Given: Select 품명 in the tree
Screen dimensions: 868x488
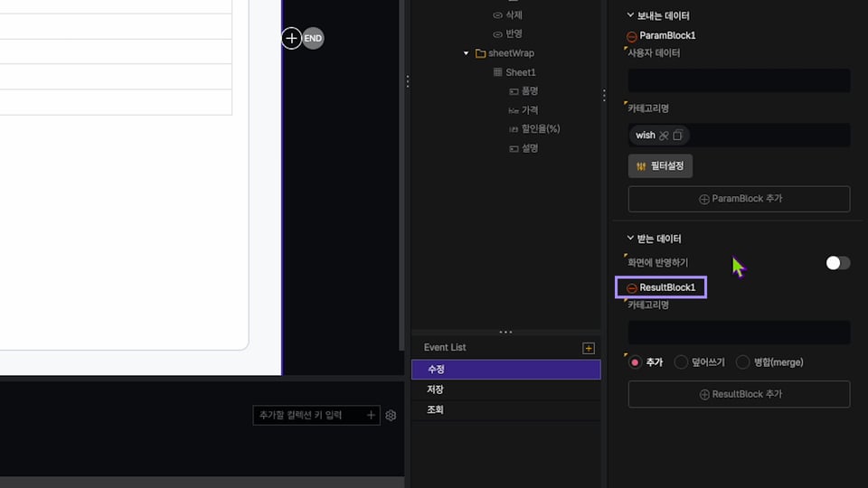Looking at the screenshot, I should [530, 90].
